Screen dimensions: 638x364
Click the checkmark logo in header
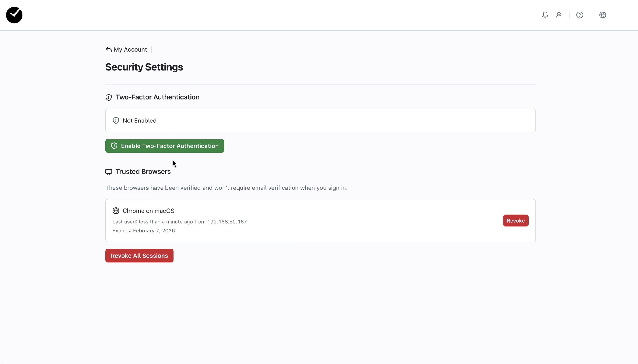[x=14, y=15]
